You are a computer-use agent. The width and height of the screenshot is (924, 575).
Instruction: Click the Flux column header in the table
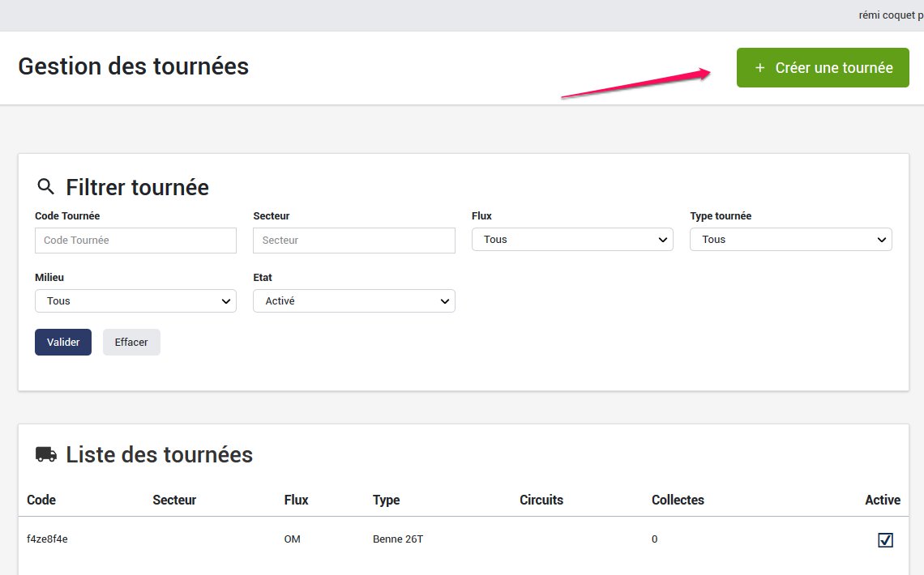tap(296, 500)
